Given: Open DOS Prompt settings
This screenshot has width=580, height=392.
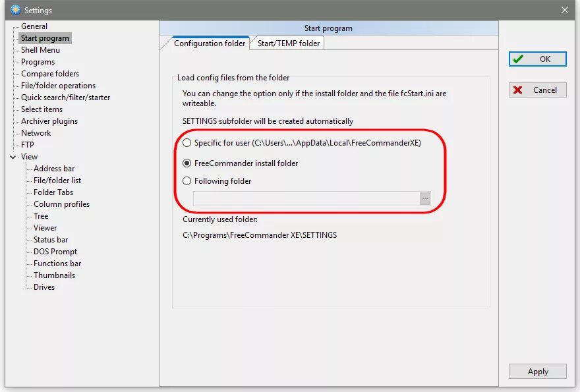Looking at the screenshot, I should (55, 251).
